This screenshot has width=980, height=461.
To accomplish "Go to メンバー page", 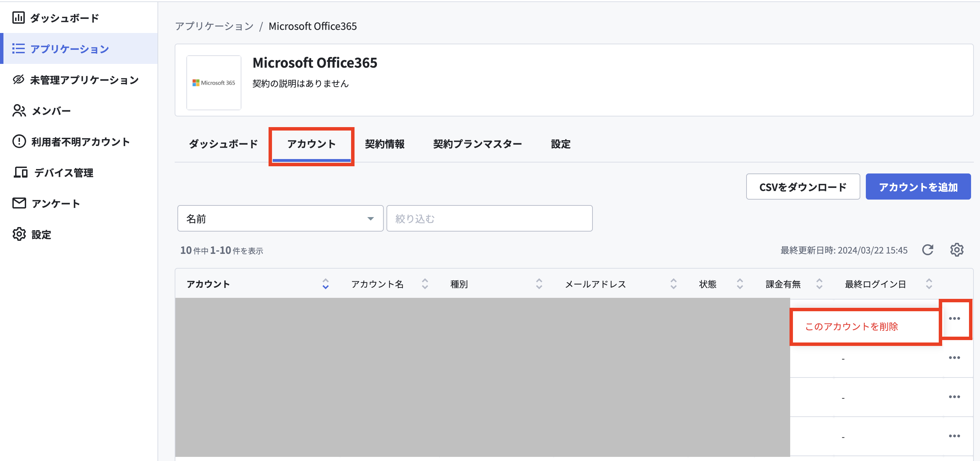I will pos(79,111).
